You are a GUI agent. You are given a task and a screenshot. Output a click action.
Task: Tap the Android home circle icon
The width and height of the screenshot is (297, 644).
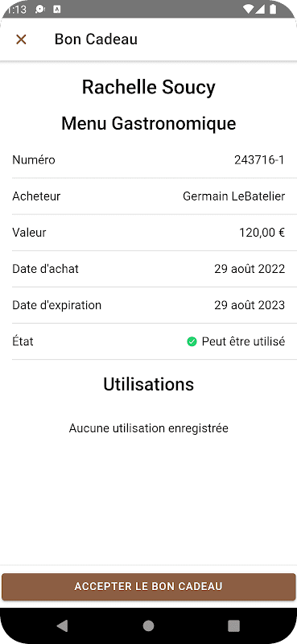[148, 625]
